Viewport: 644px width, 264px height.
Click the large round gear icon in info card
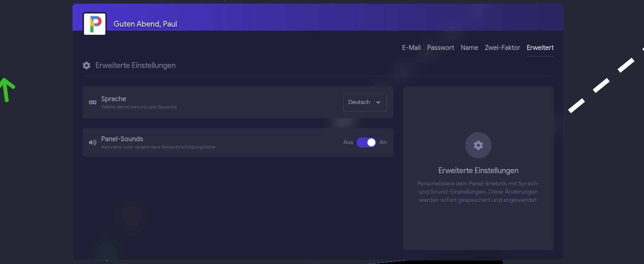tap(478, 145)
